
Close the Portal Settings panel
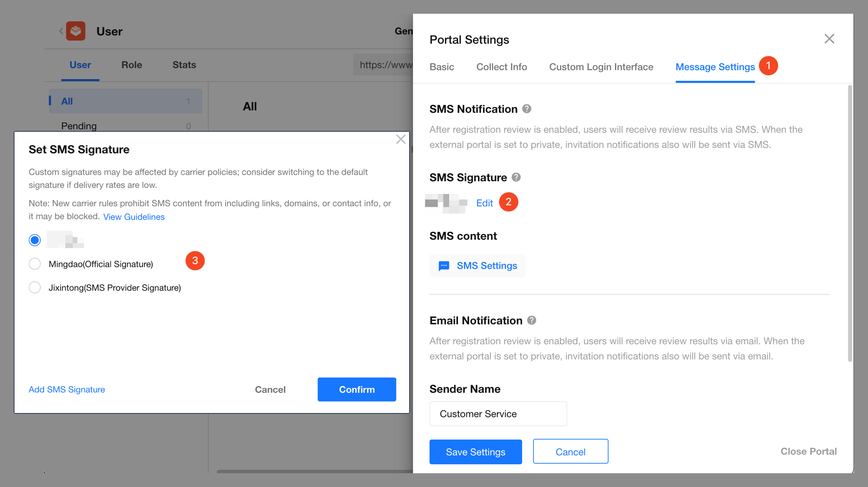point(829,39)
